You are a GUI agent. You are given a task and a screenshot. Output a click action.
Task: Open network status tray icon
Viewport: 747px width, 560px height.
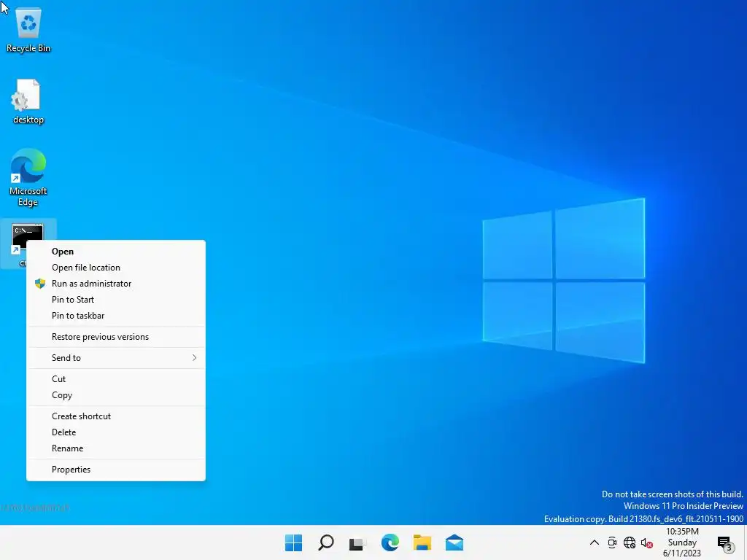[630, 542]
